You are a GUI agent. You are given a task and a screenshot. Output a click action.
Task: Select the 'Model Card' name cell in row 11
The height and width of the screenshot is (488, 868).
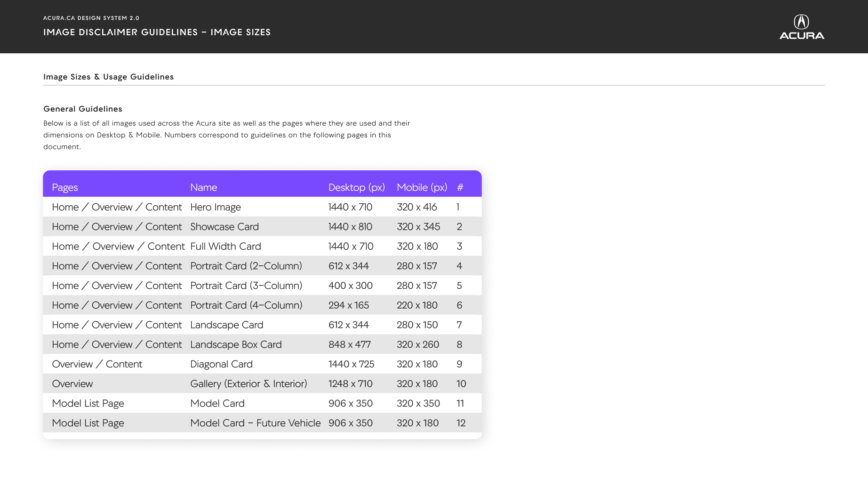tap(217, 404)
